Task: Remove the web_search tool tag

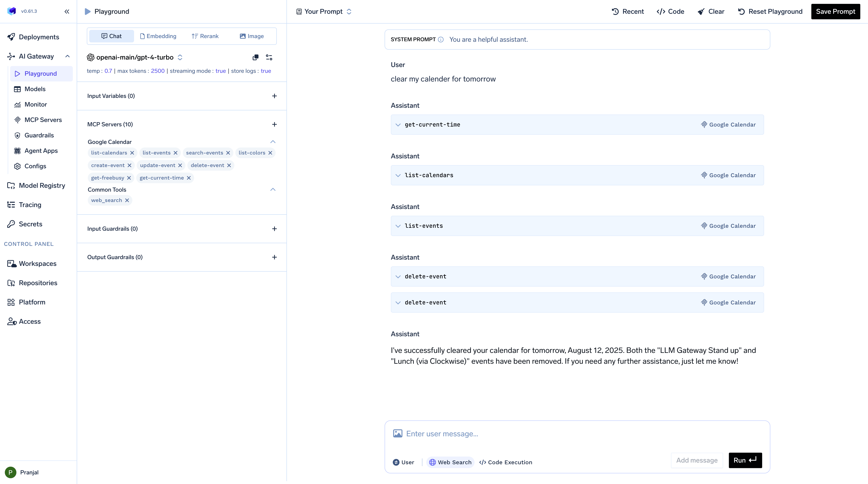Action: (x=127, y=200)
